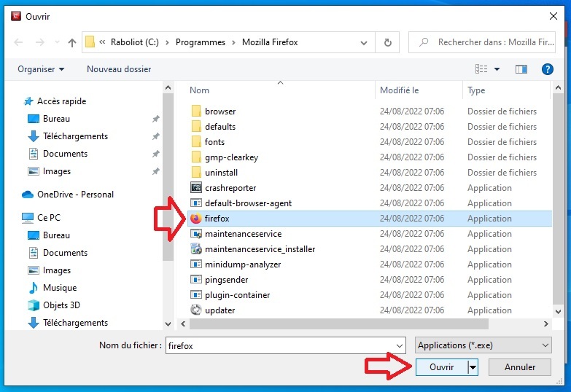The width and height of the screenshot is (571, 392).
Task: Select default-browser-agent application icon
Action: point(196,203)
